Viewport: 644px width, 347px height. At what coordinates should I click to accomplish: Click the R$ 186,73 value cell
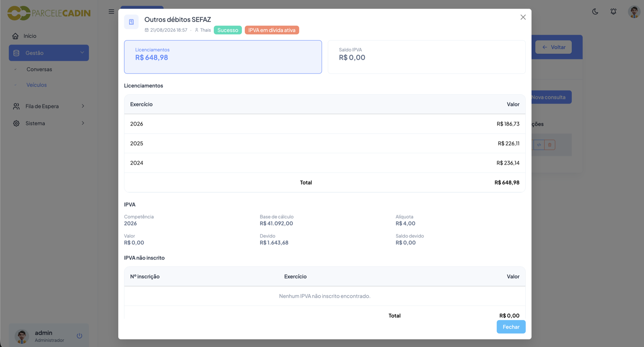tap(508, 124)
